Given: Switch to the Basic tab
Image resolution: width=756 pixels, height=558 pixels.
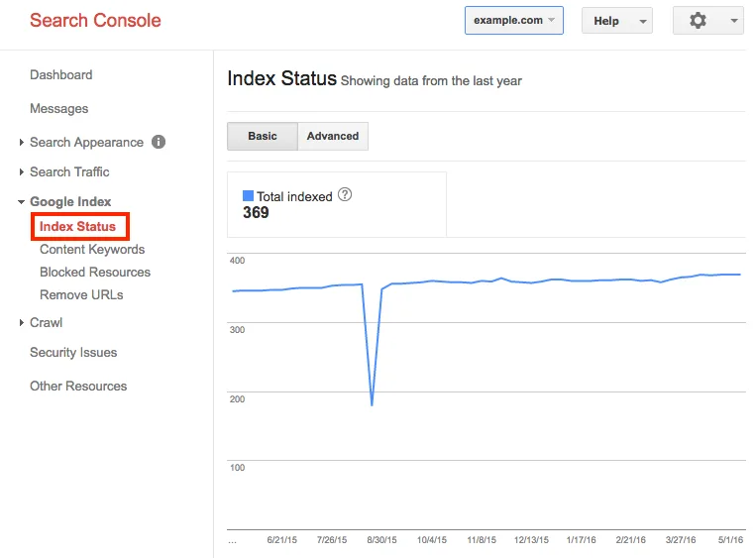Looking at the screenshot, I should [x=263, y=137].
